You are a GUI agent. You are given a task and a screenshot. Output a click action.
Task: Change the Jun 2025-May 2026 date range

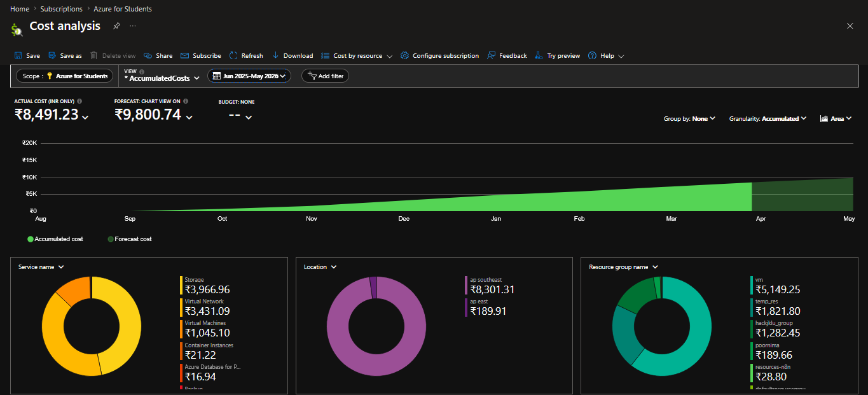(249, 76)
